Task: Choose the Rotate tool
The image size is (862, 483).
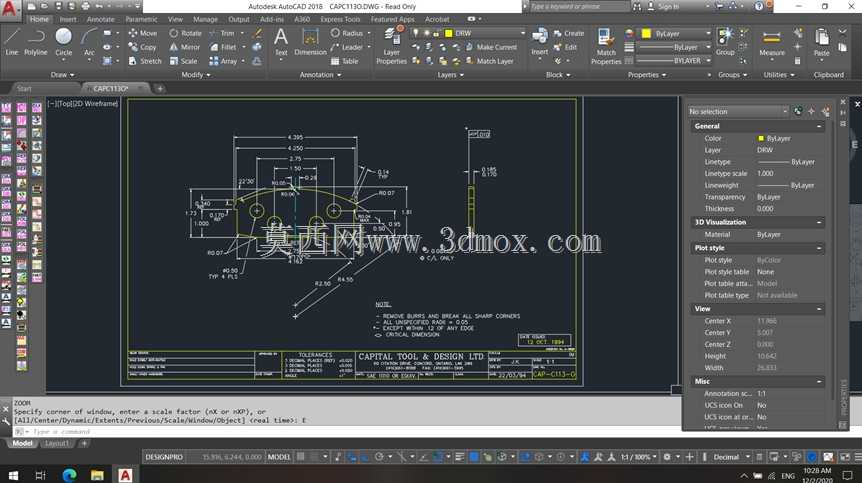Action: point(186,33)
